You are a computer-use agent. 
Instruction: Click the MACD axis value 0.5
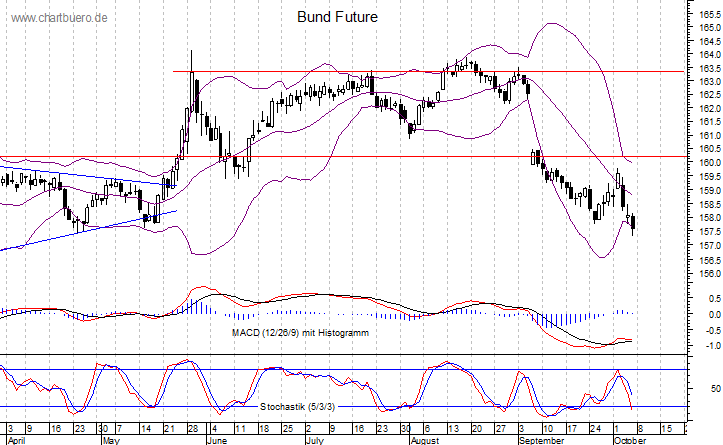click(715, 299)
